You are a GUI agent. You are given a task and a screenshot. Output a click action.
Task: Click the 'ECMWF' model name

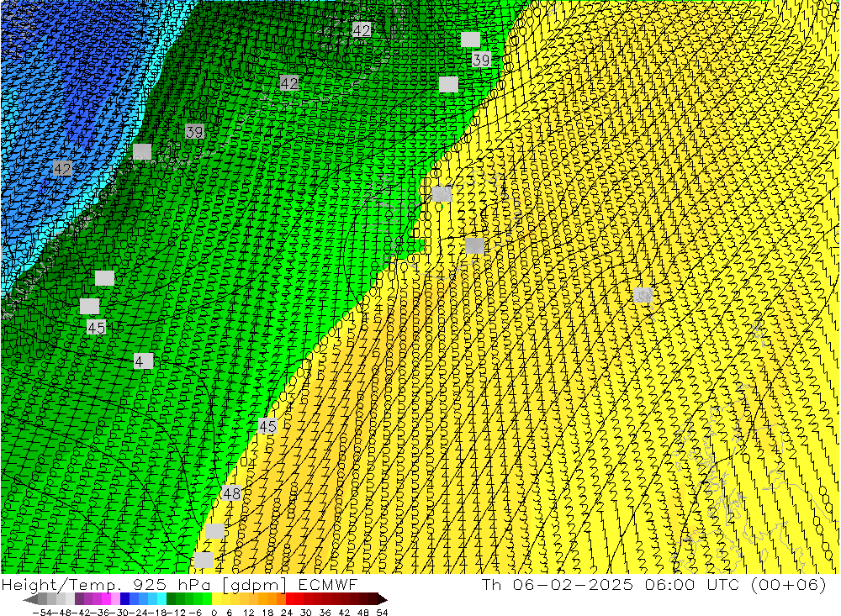(327, 584)
